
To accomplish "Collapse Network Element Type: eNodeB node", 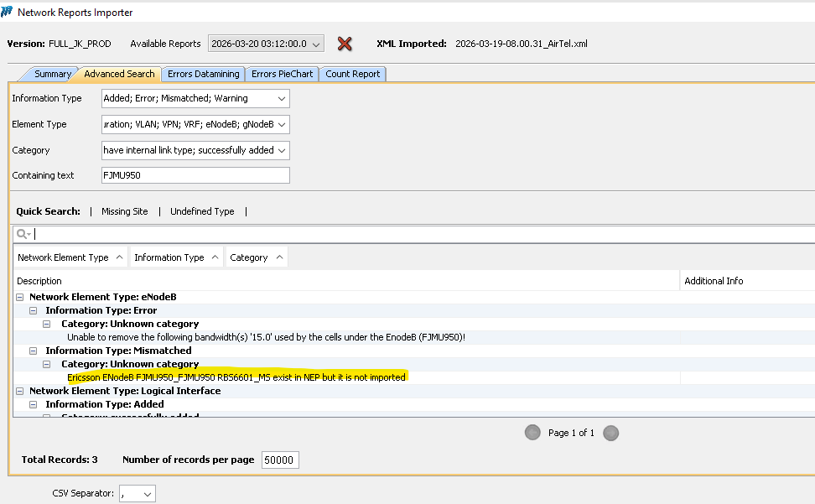I will (x=18, y=297).
